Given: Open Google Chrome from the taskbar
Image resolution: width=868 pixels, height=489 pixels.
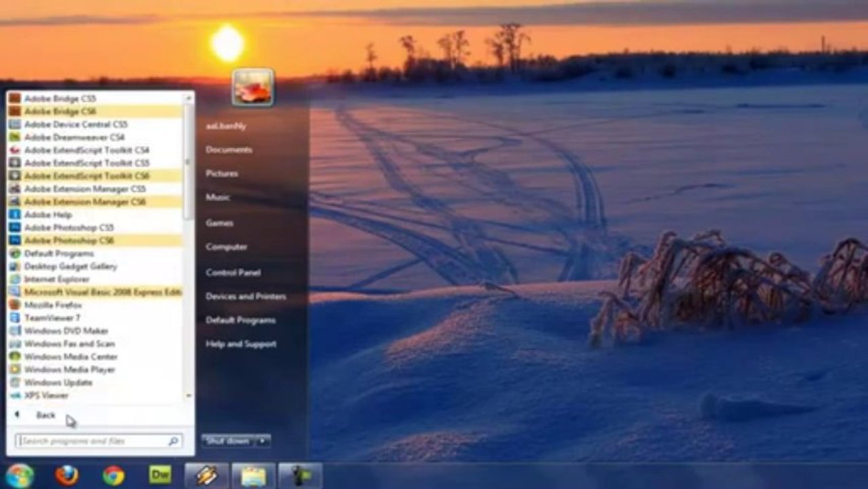Looking at the screenshot, I should [113, 475].
